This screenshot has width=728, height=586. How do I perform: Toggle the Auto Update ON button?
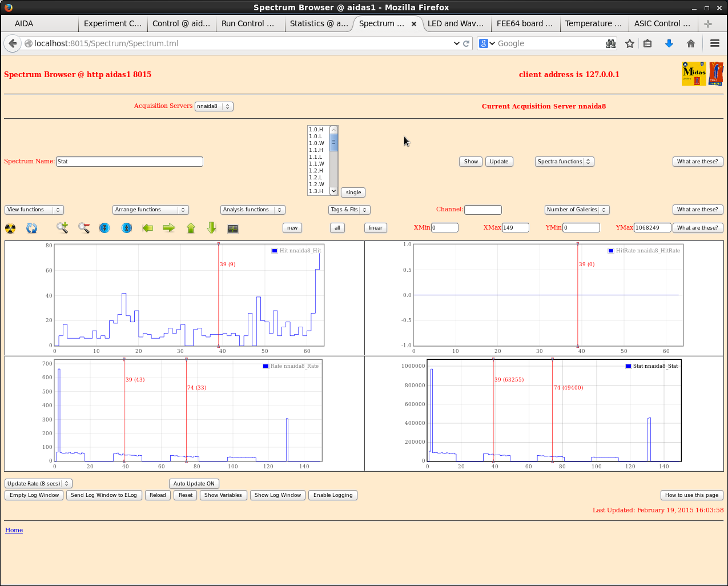pos(194,484)
